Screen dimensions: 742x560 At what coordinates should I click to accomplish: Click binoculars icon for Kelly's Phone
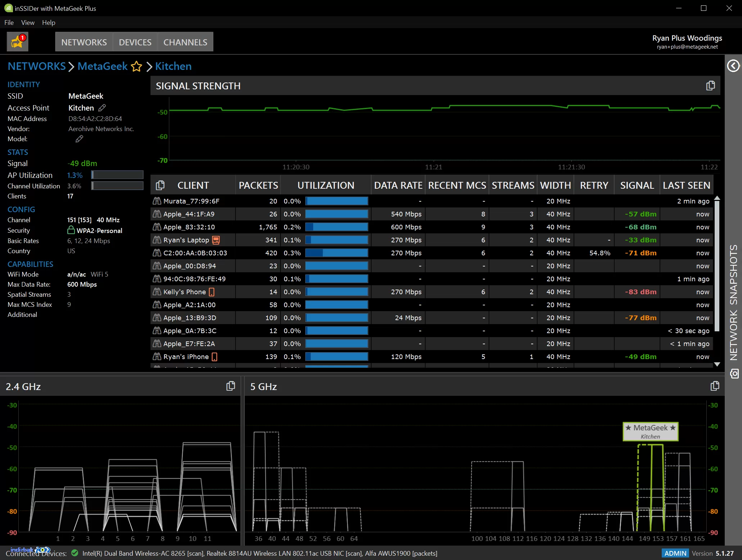click(157, 292)
